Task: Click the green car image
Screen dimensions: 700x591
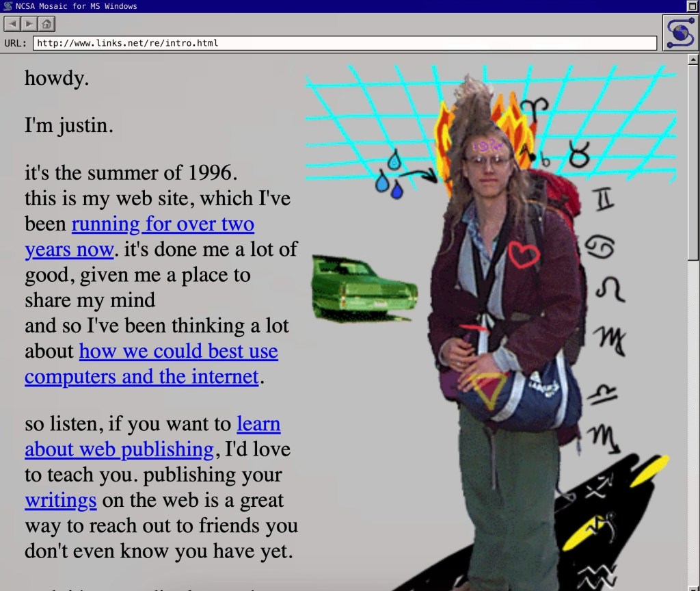Action: pos(362,288)
